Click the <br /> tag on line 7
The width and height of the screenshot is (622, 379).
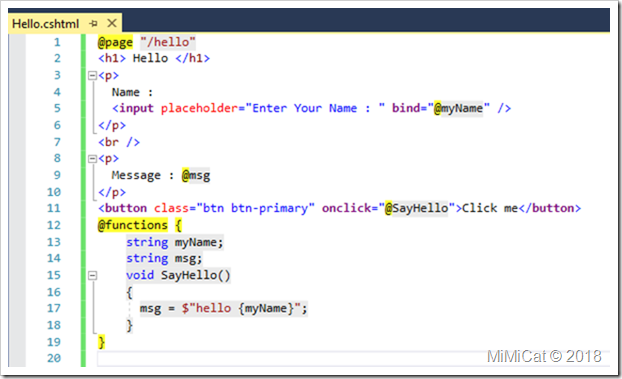point(119,142)
